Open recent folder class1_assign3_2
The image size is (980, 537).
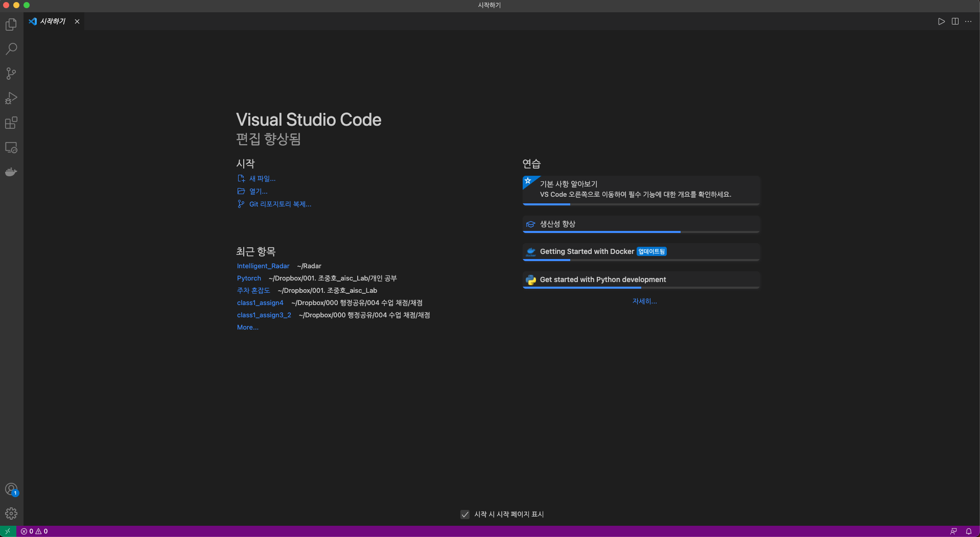264,315
